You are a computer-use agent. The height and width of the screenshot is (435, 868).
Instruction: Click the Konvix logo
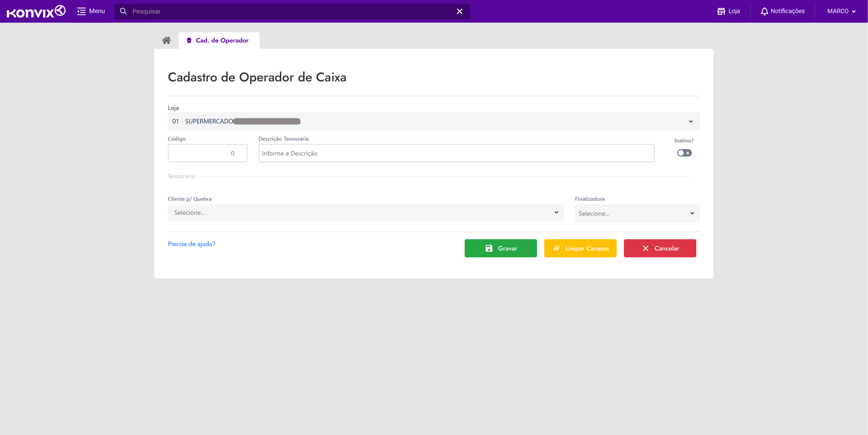(36, 12)
